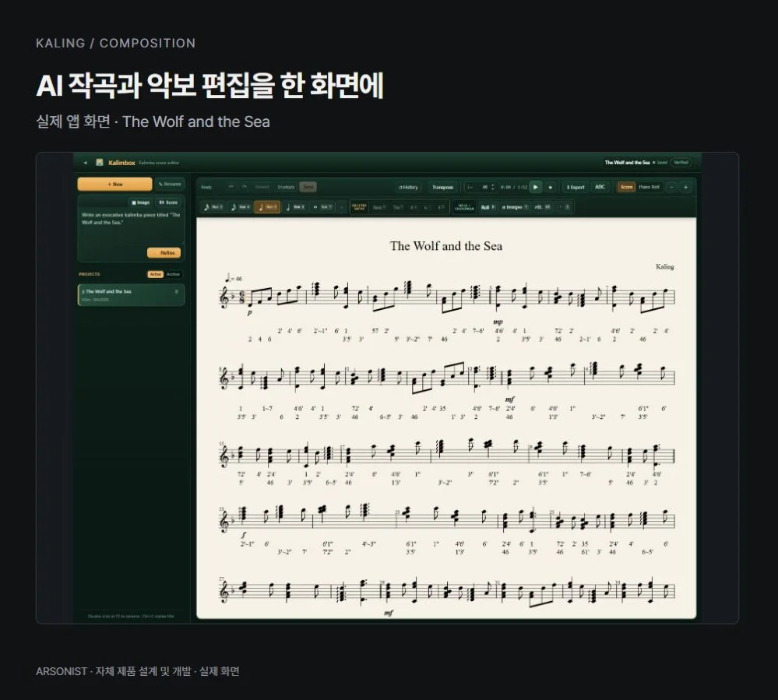Click the grey button right of Shortcuts
778x700 pixels.
[308, 187]
